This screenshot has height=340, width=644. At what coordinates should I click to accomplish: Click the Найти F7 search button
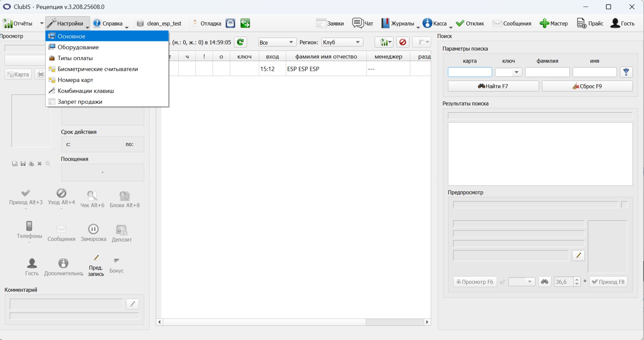[x=493, y=86]
